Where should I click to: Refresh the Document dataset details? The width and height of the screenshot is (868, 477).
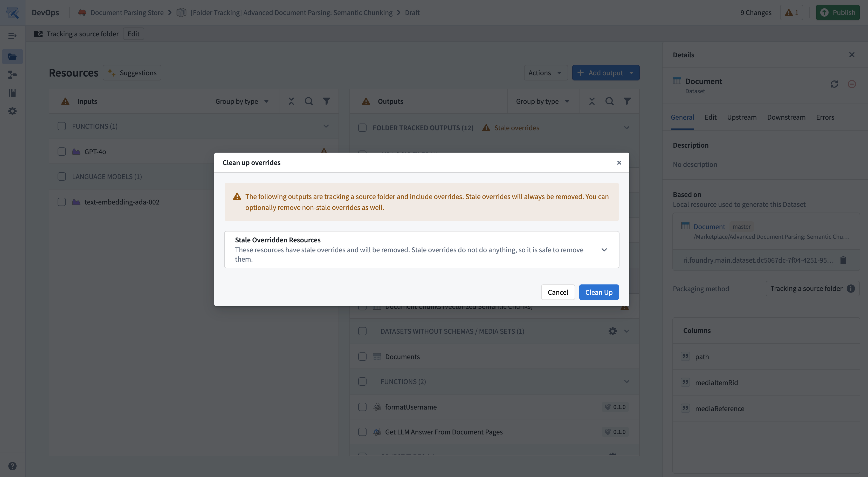pyautogui.click(x=834, y=84)
